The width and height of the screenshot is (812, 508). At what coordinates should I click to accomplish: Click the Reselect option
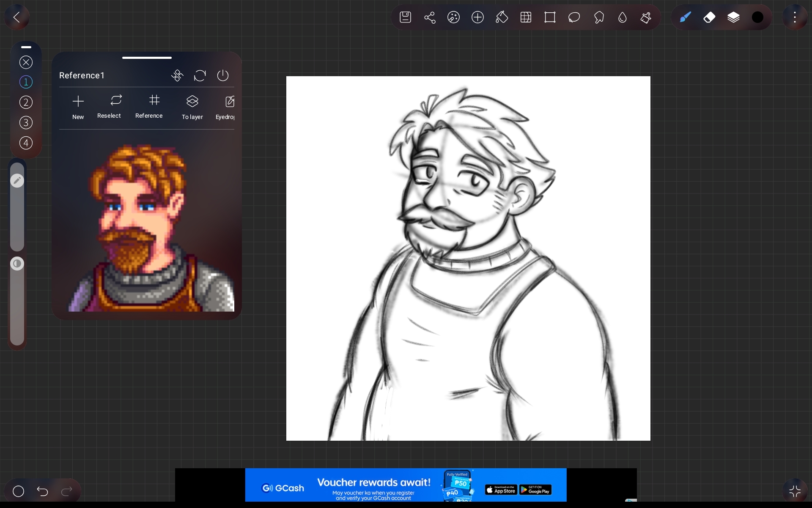pyautogui.click(x=109, y=106)
